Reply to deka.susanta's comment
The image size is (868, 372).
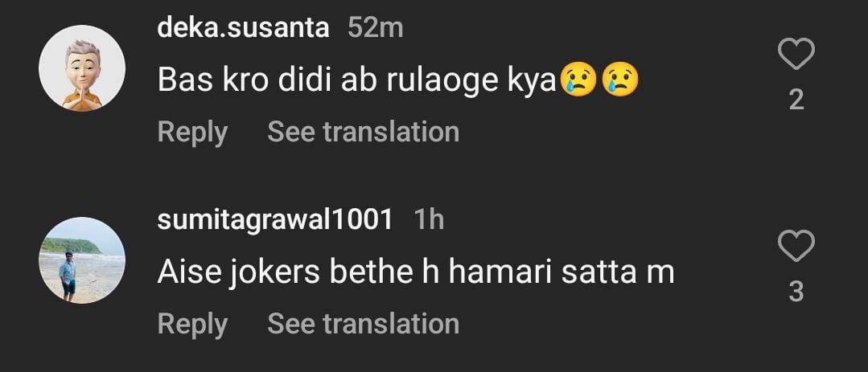(x=192, y=132)
